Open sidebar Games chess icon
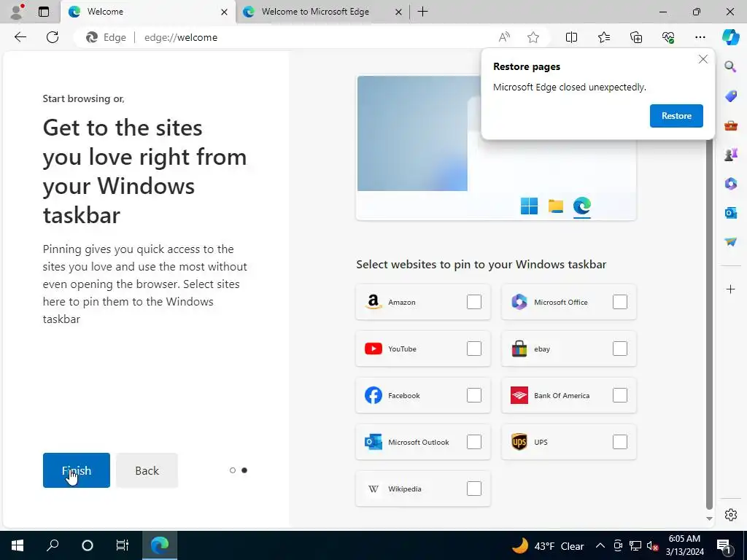This screenshot has width=747, height=560. (730, 155)
